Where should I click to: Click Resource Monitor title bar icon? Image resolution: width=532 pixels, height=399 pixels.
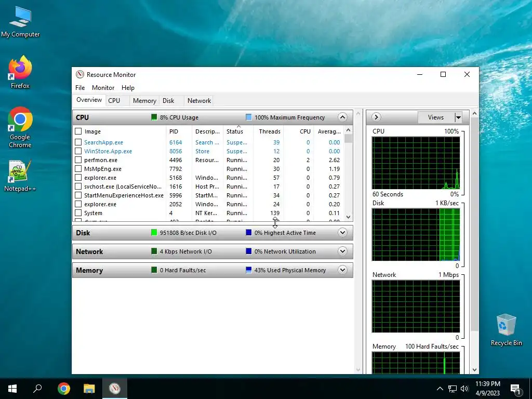click(x=79, y=74)
